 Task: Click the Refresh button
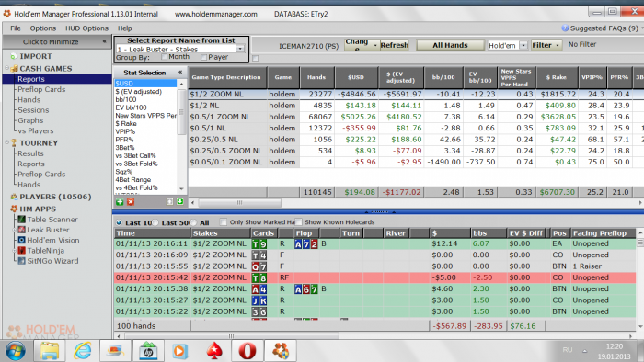click(395, 45)
